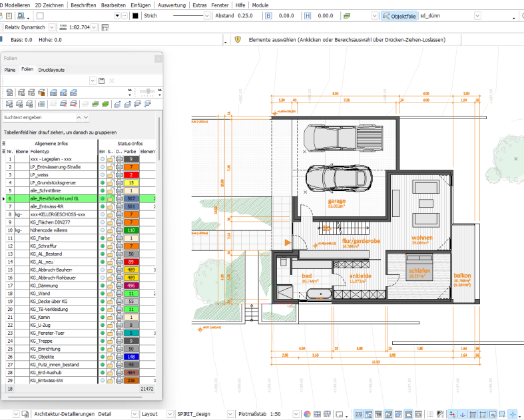
Task: Click the yellow shield icon in the hint bar
Action: [237, 40]
